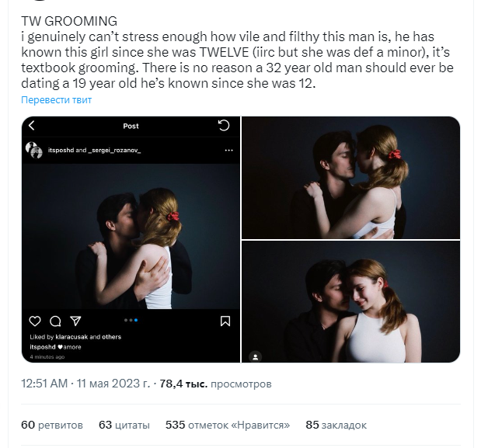Screen dimensions: 488x448
Task: Click the tagged people icon on the bottom photo
Action: pyautogui.click(x=255, y=357)
